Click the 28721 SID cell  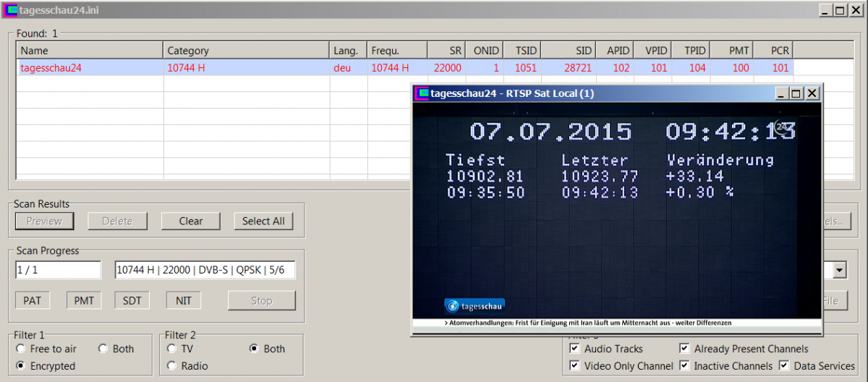pyautogui.click(x=578, y=67)
